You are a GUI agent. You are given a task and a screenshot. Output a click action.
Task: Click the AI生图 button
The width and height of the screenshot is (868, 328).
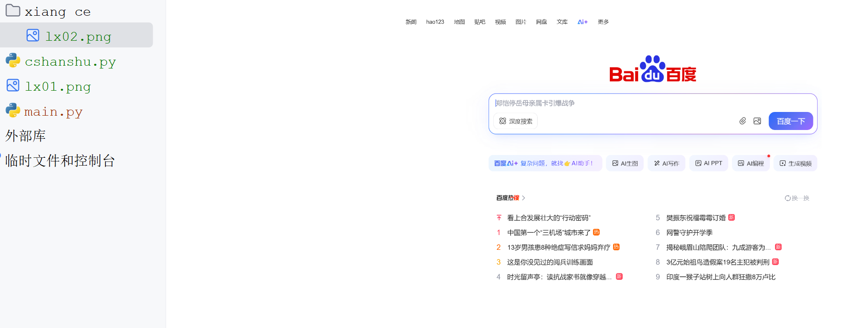coord(625,163)
